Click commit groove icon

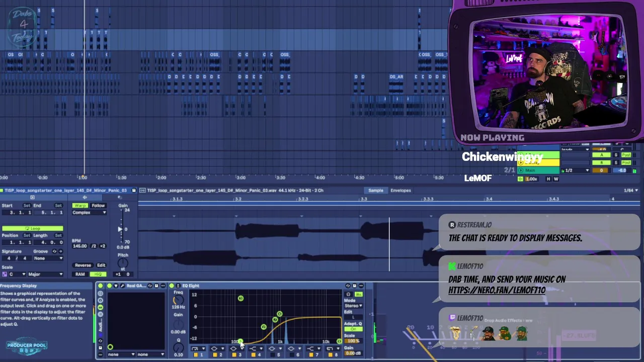tap(61, 251)
